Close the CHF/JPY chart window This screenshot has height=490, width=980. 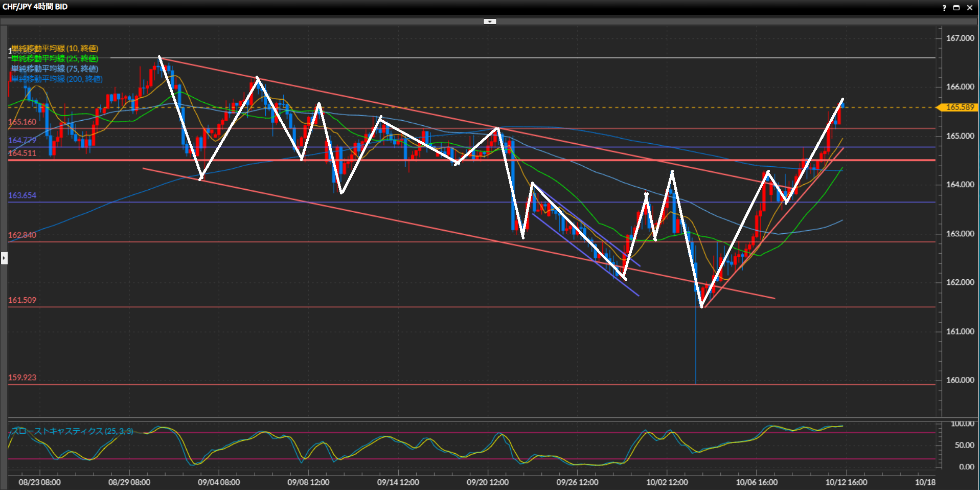point(969,8)
